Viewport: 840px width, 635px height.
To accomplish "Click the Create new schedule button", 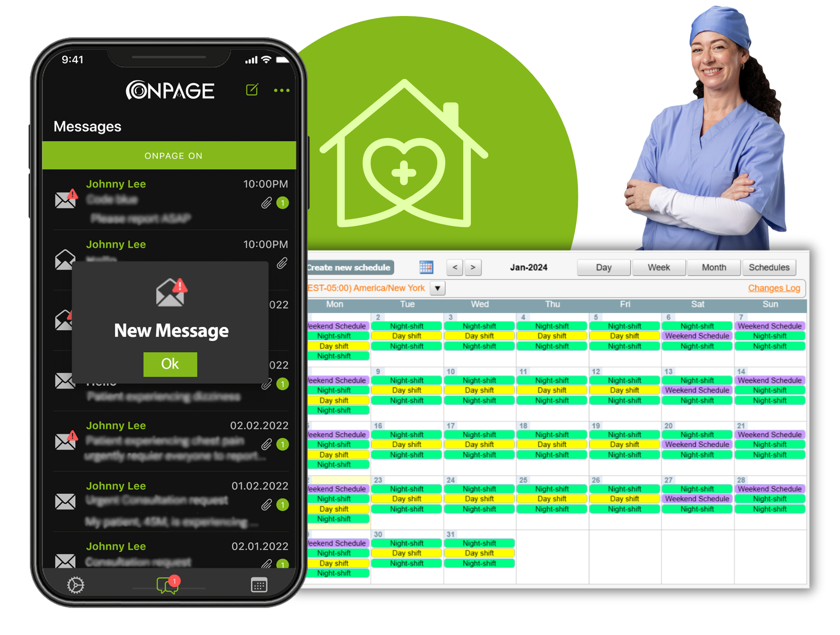I will coord(349,267).
